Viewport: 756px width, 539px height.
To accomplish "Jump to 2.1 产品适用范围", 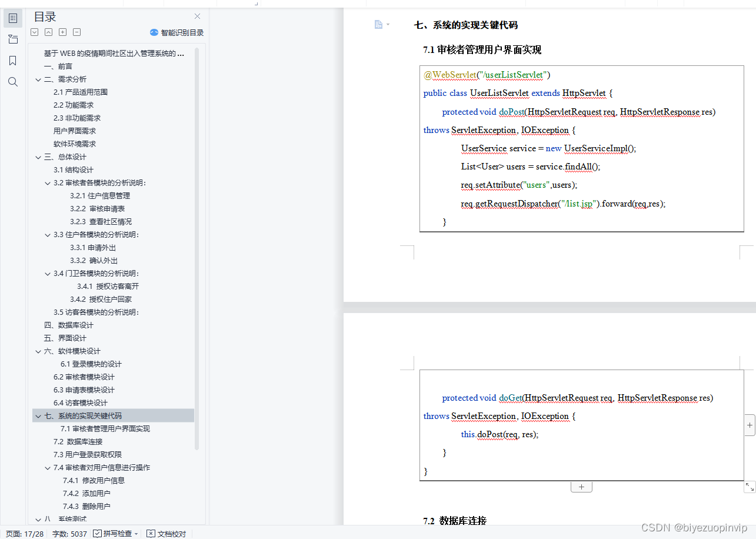I will point(81,92).
